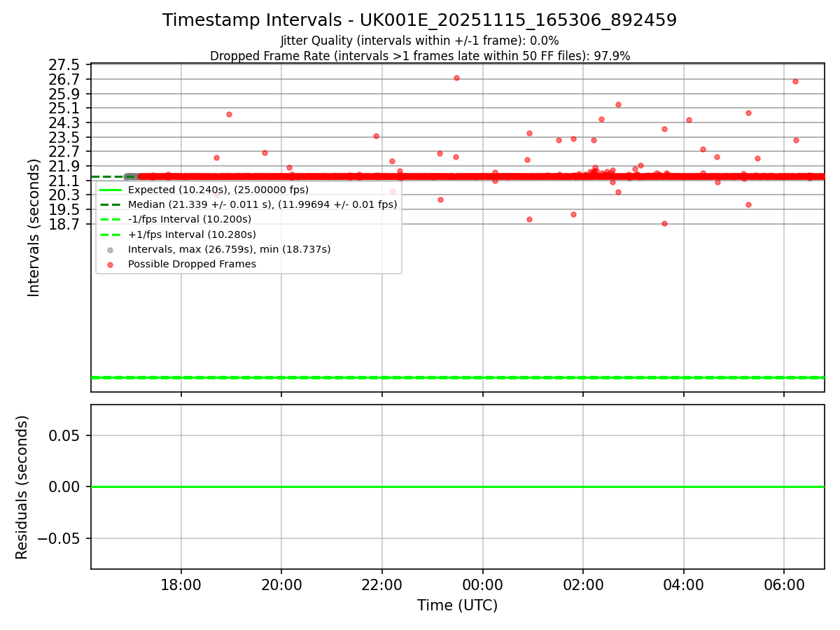Click the 'Jitter Quality' subtitle line
Viewport: 840px width, 630px height.
(x=419, y=41)
